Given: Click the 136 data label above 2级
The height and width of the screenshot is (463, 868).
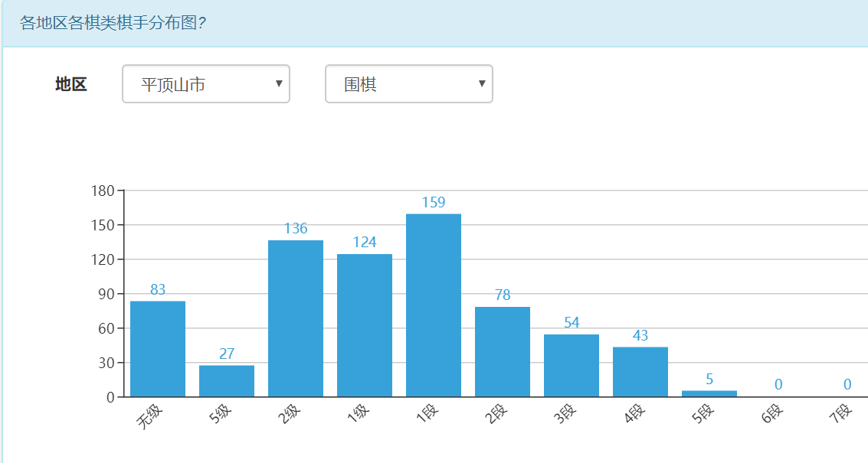Looking at the screenshot, I should [296, 228].
